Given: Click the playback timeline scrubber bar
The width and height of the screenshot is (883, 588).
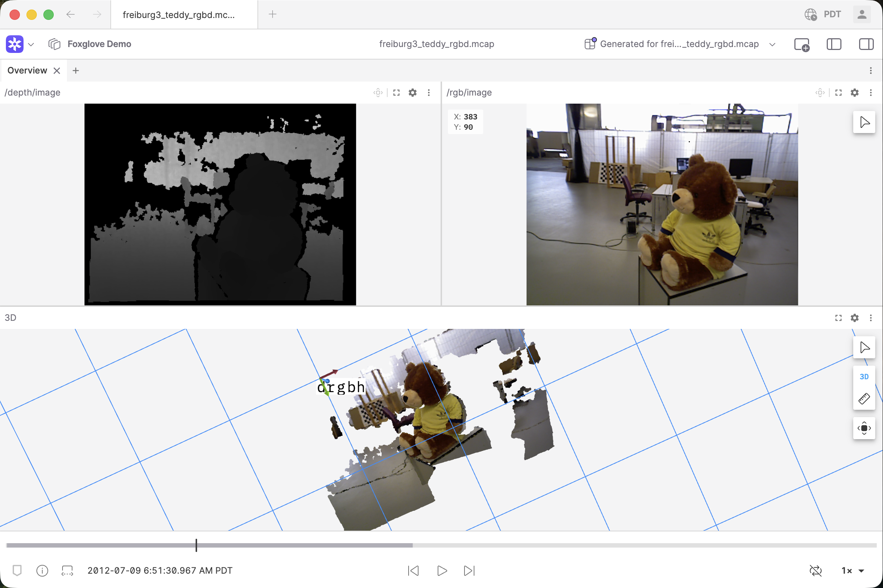Looking at the screenshot, I should point(441,545).
